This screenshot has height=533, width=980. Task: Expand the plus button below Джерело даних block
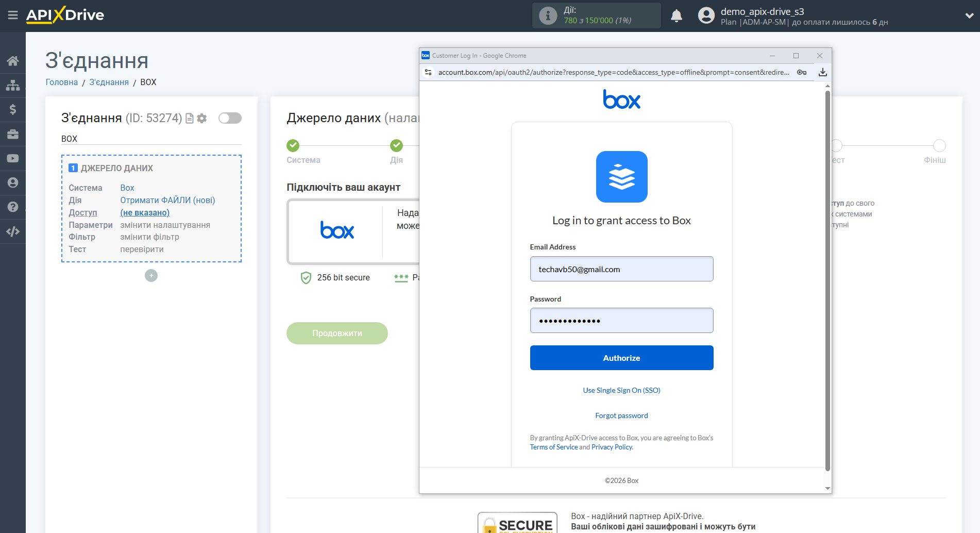pos(151,275)
